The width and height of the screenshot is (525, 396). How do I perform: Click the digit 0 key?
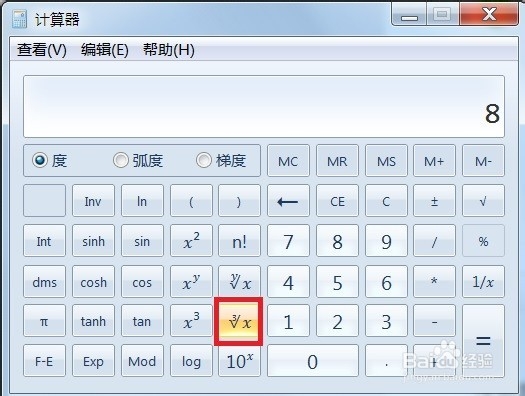pyautogui.click(x=313, y=361)
